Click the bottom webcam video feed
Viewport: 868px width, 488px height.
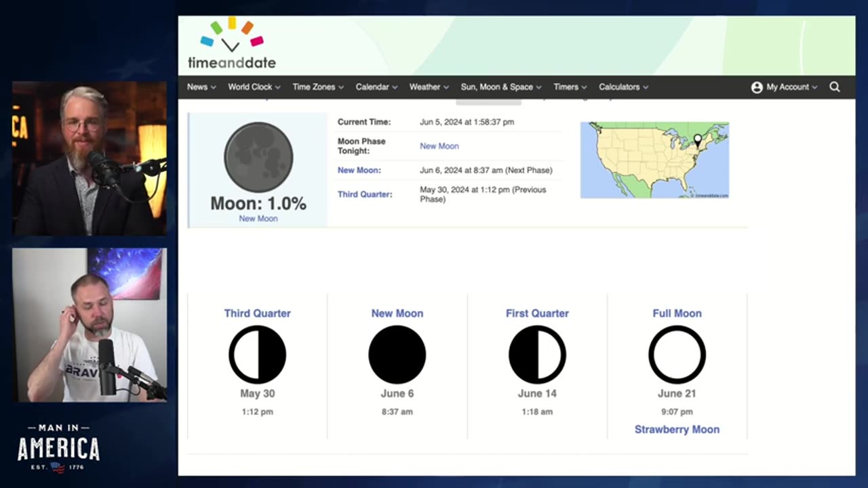(x=90, y=325)
